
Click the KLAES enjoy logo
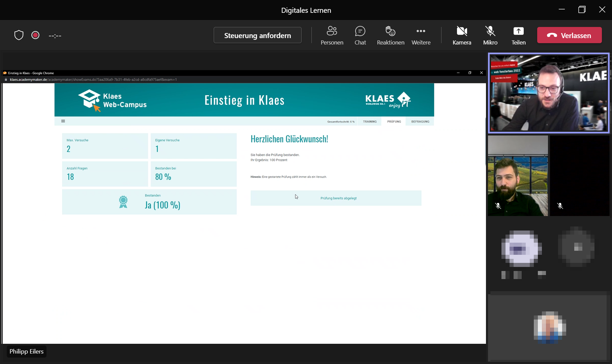388,100
